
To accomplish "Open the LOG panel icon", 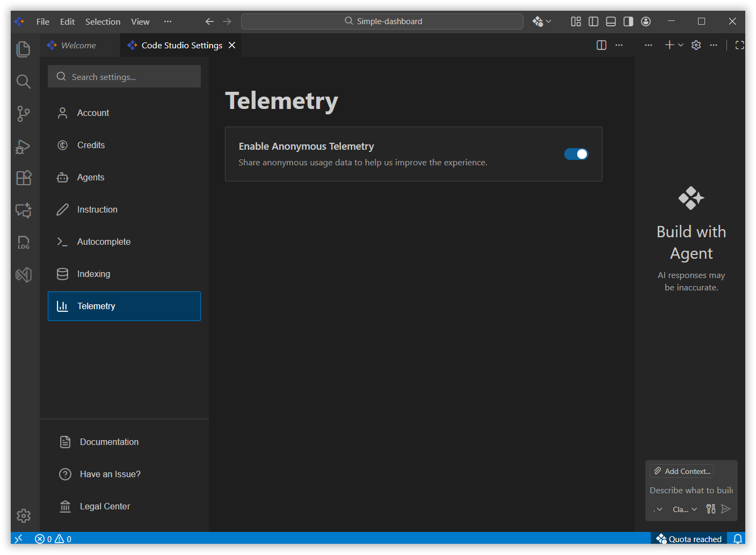I will (x=23, y=242).
